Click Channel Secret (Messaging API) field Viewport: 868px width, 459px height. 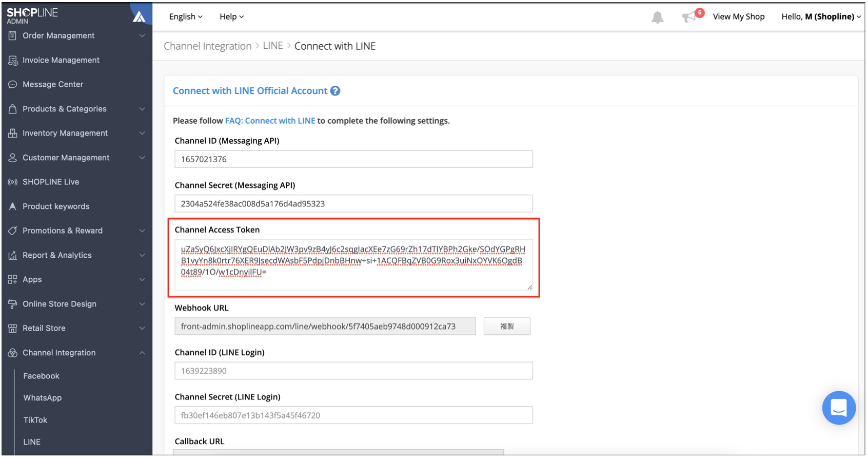[x=353, y=204]
